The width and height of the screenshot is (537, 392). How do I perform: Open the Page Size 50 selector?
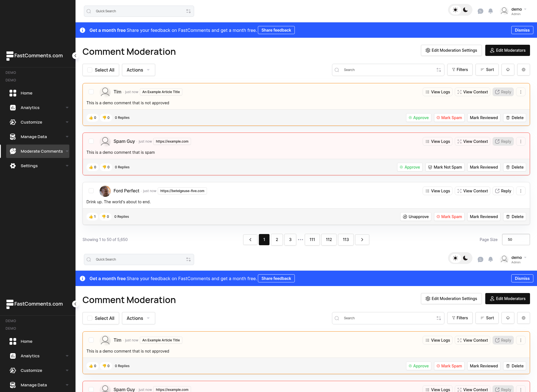coord(516,240)
